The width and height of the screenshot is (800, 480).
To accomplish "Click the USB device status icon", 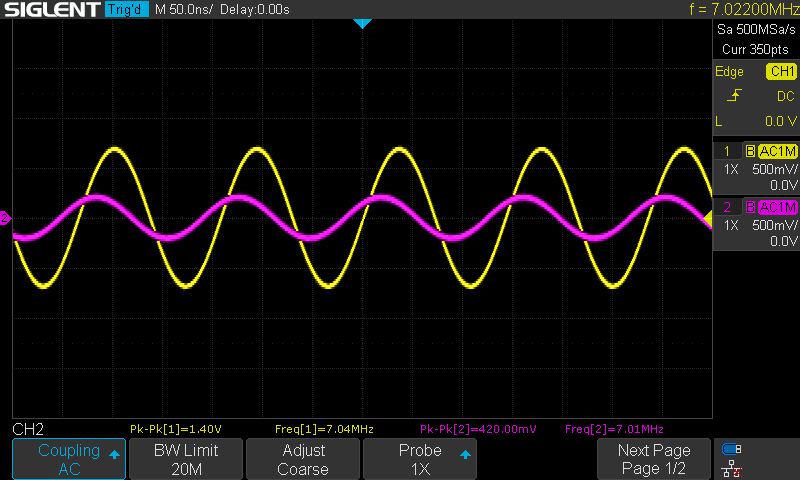I will pos(732,449).
